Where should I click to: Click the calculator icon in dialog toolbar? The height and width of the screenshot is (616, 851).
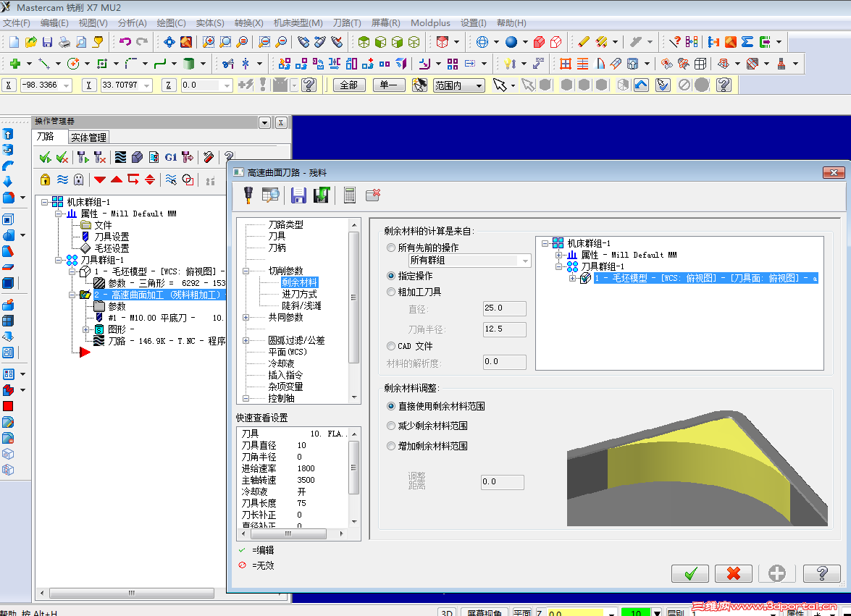tap(350, 195)
